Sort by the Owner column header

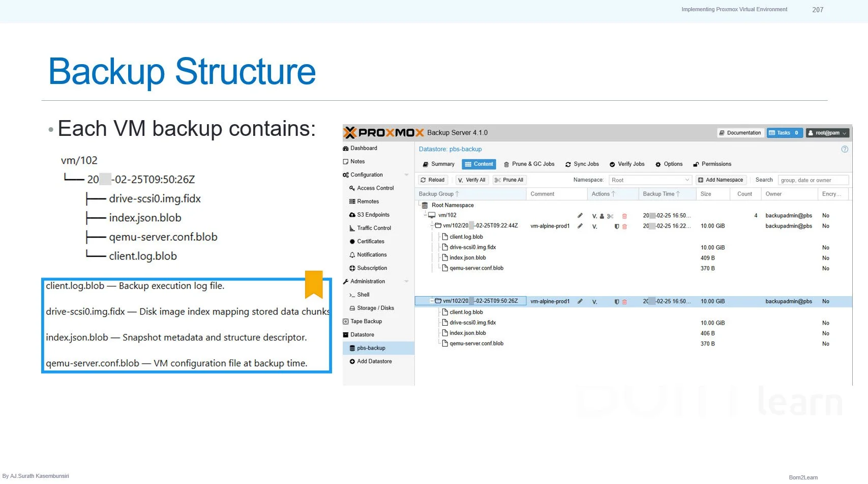(x=790, y=194)
